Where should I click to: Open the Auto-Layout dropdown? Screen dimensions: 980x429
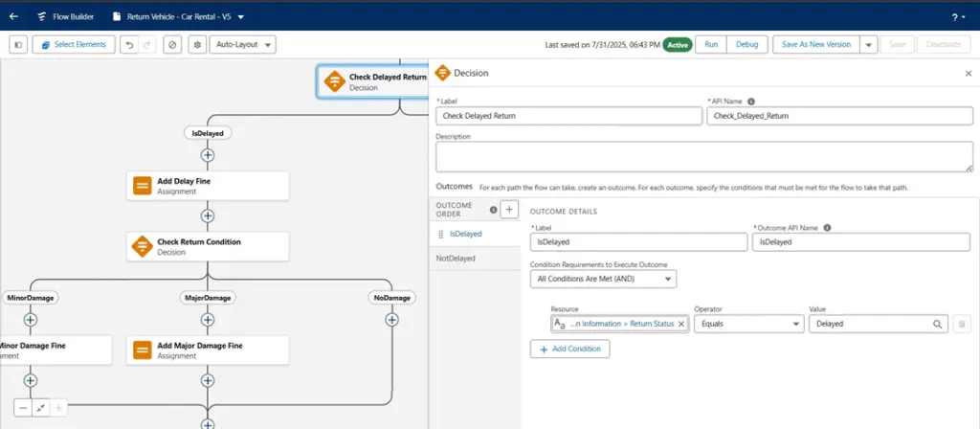[x=242, y=45]
